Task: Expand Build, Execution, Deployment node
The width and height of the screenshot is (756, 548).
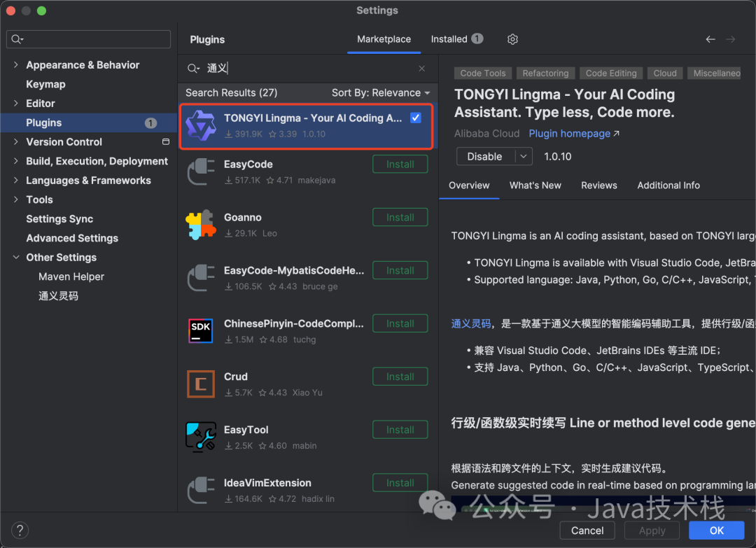Action: click(16, 161)
